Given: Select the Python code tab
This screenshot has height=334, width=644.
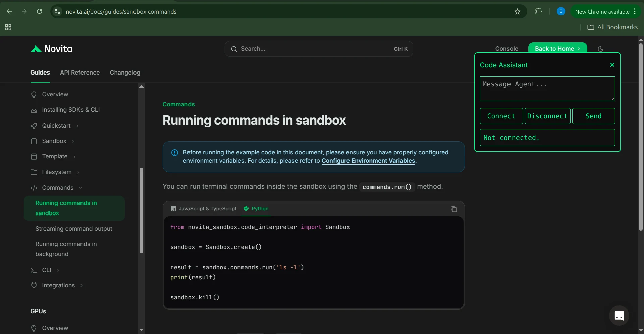Looking at the screenshot, I should point(256,209).
